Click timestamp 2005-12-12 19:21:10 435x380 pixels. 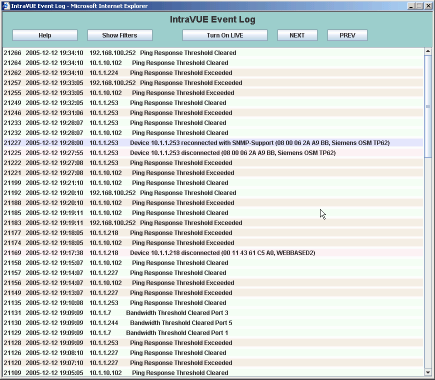click(x=54, y=183)
